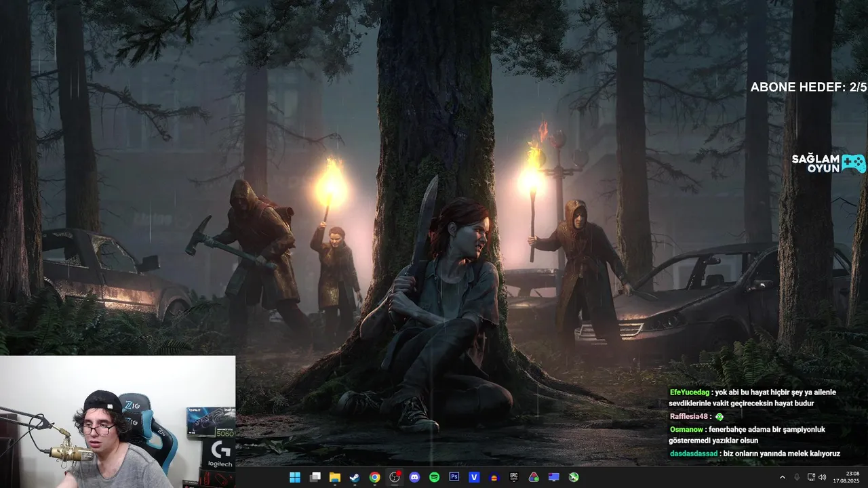Open File Explorer from the taskbar
The height and width of the screenshot is (488, 868).
[335, 477]
